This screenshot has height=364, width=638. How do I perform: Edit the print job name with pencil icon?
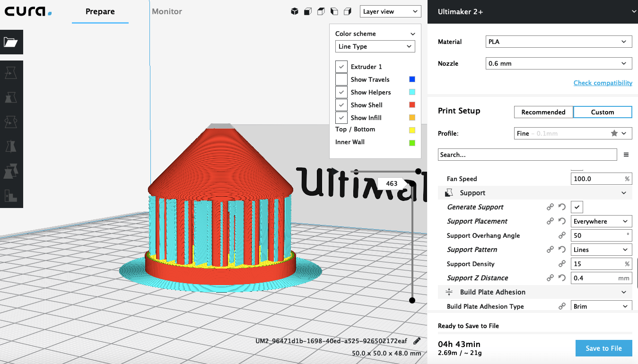point(417,341)
